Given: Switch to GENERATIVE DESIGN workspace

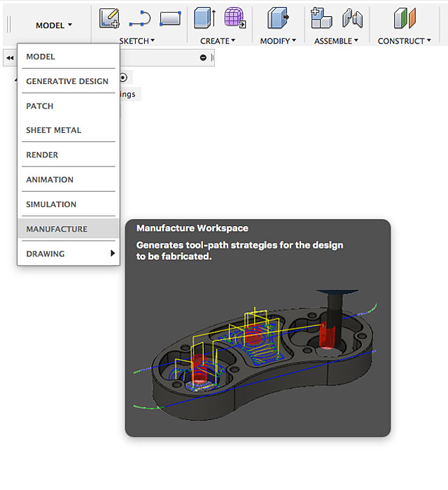Looking at the screenshot, I should click(69, 81).
